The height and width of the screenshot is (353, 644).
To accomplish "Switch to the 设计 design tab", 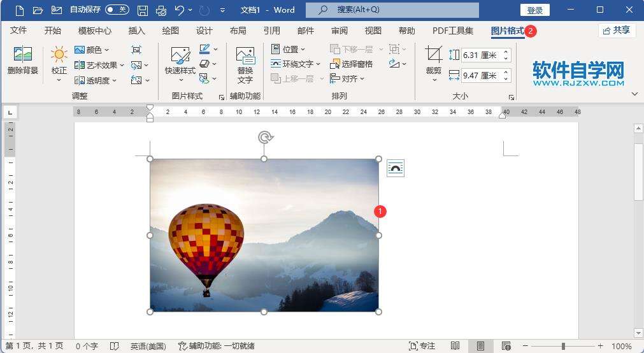I will pyautogui.click(x=204, y=31).
